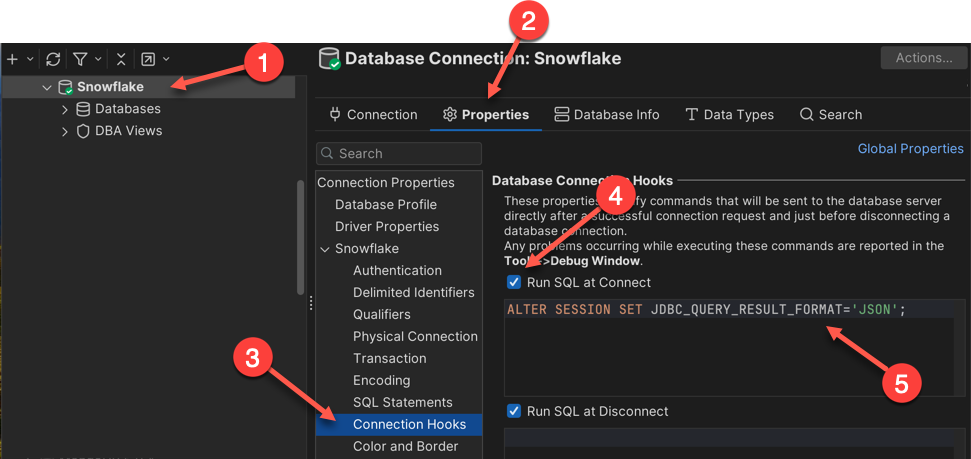Switch to the Database Info tab
This screenshot has height=459, width=971.
(606, 115)
